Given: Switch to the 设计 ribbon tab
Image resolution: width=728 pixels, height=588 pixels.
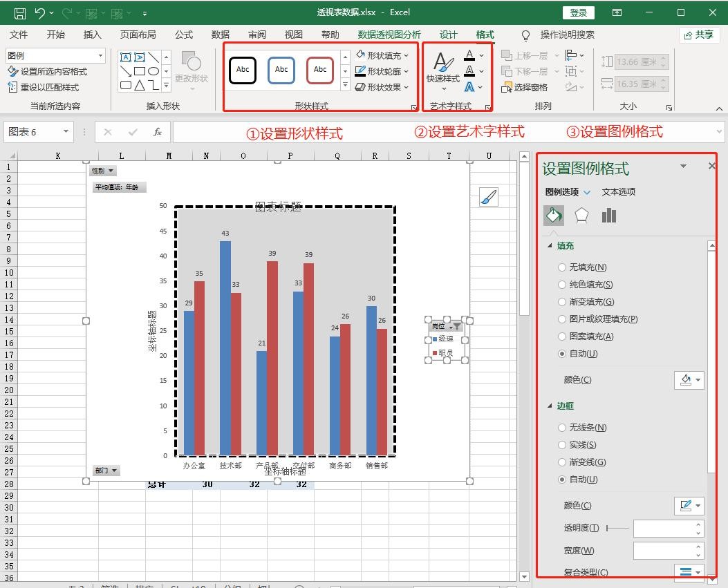Looking at the screenshot, I should (x=448, y=35).
